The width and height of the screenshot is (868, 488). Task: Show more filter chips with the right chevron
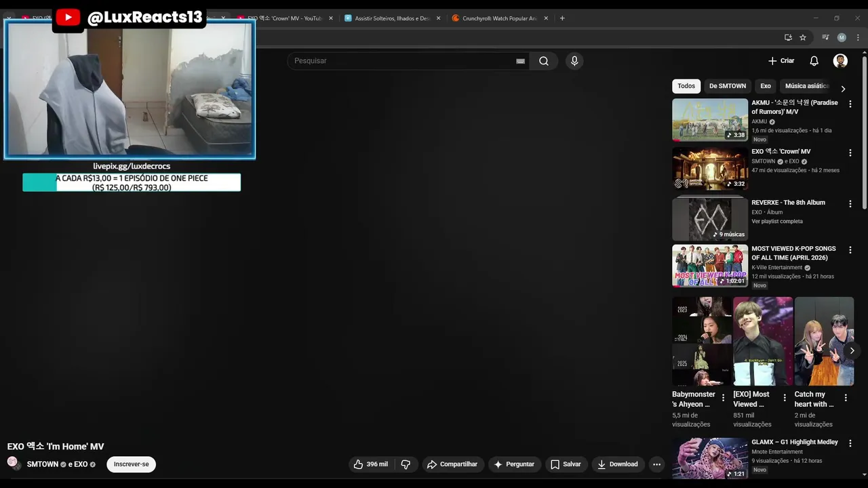[x=843, y=89]
